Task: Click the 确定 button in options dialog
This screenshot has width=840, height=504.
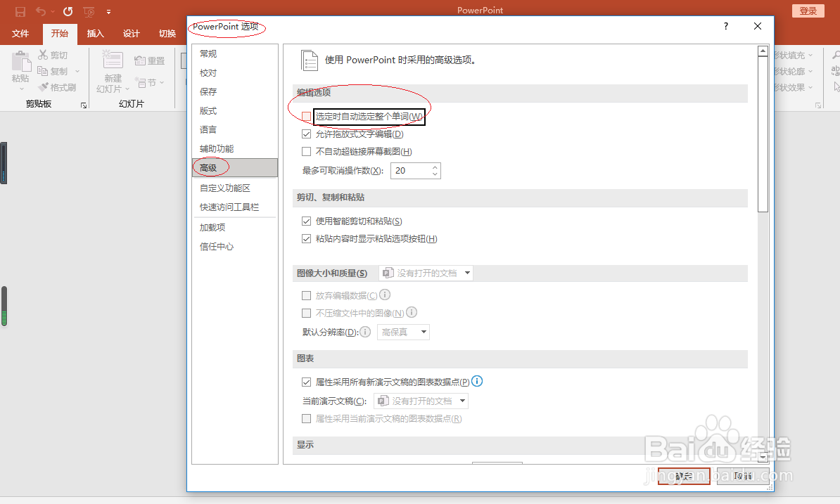Action: click(684, 476)
